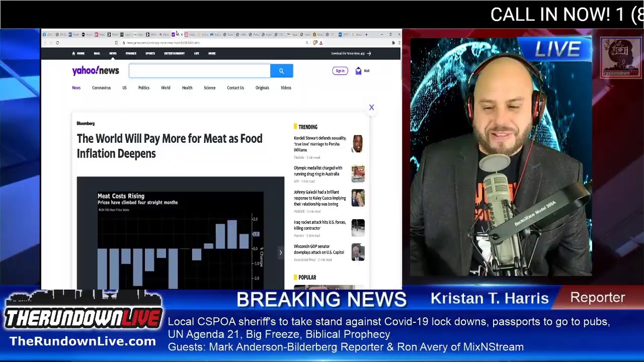Switch to the Politics section tab
This screenshot has height=362, width=644.
point(144,88)
